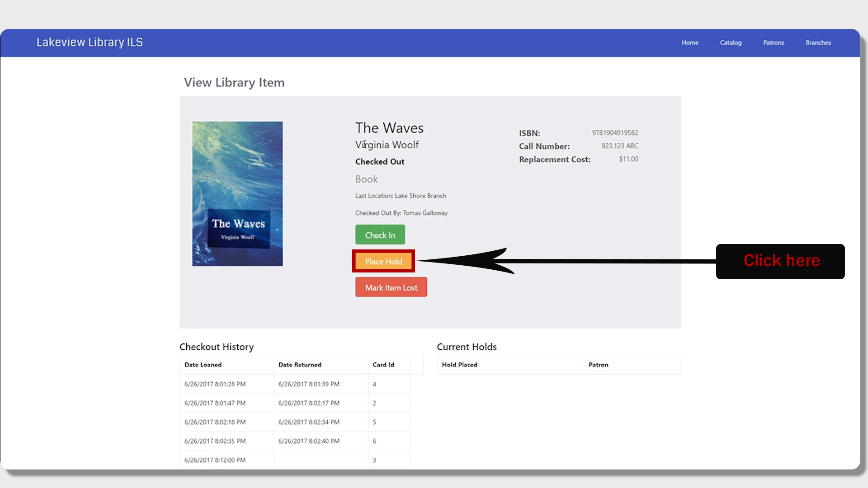Click date loaned '6/26/2017 8:02:18 PM'
Viewport: 868px width, 488px height.
[215, 422]
